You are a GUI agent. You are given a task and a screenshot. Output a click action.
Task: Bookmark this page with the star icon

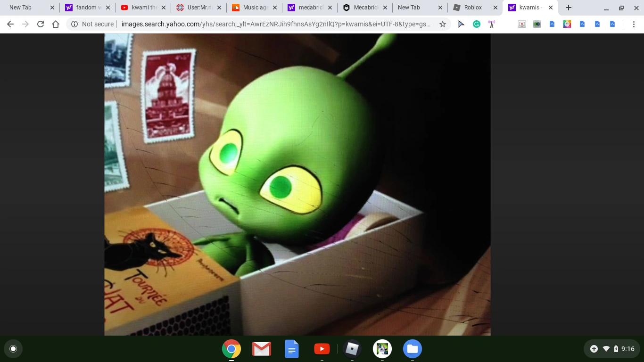coord(442,24)
